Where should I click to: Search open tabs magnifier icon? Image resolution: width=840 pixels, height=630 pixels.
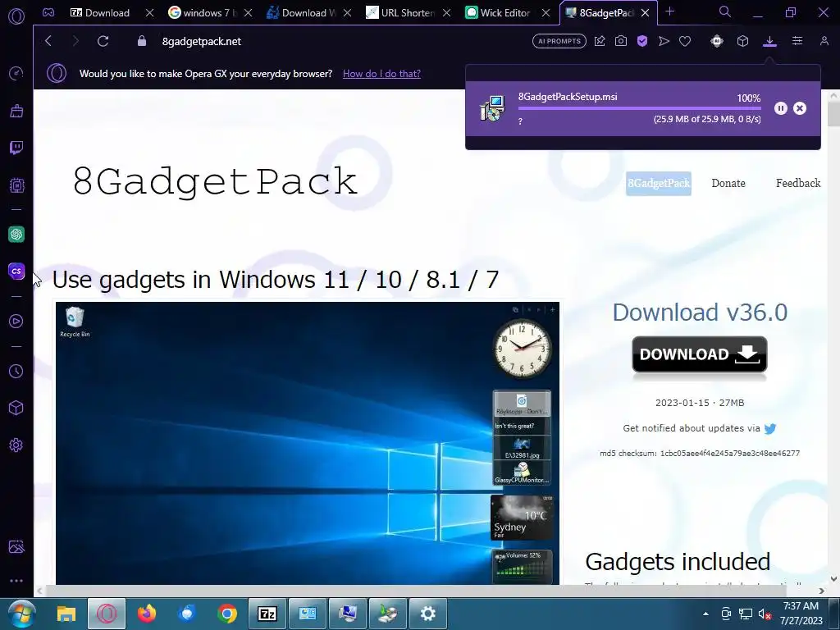coord(725,11)
